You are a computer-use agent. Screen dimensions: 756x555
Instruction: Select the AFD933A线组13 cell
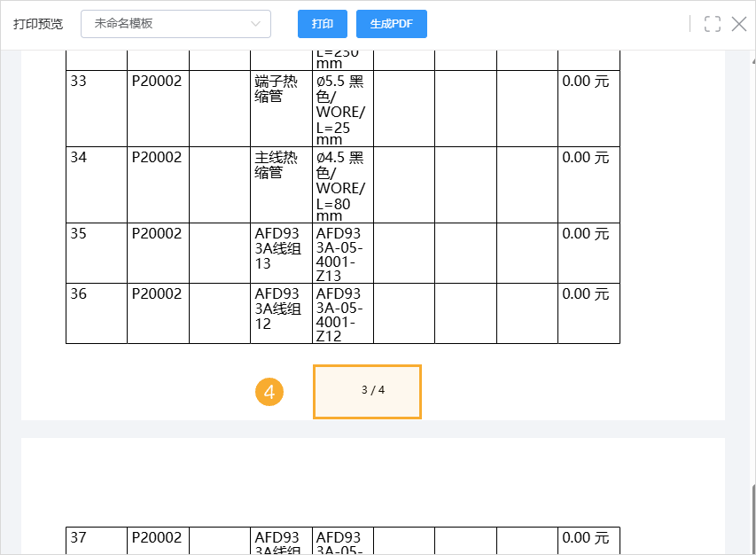276,252
